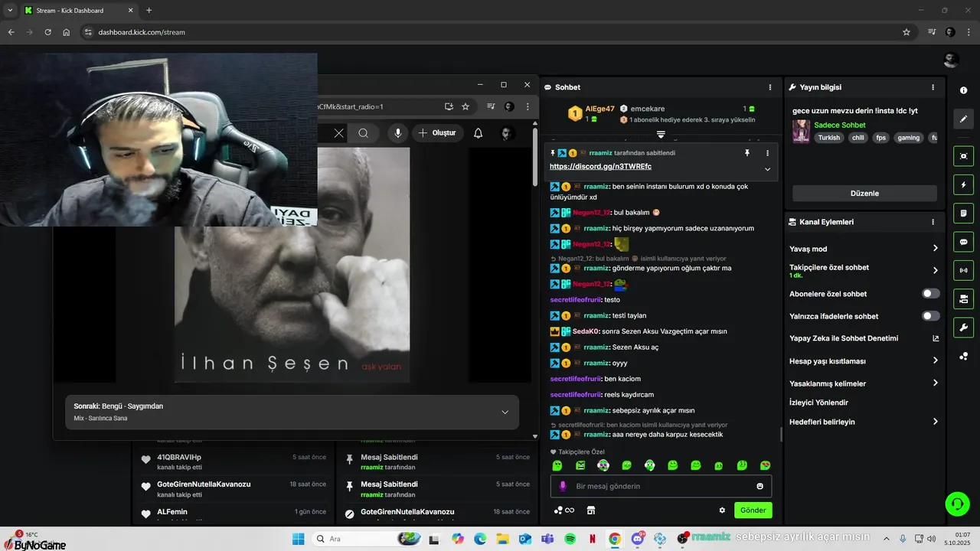Open the emoji picker in message box
The height and width of the screenshot is (551, 980).
[x=759, y=486]
